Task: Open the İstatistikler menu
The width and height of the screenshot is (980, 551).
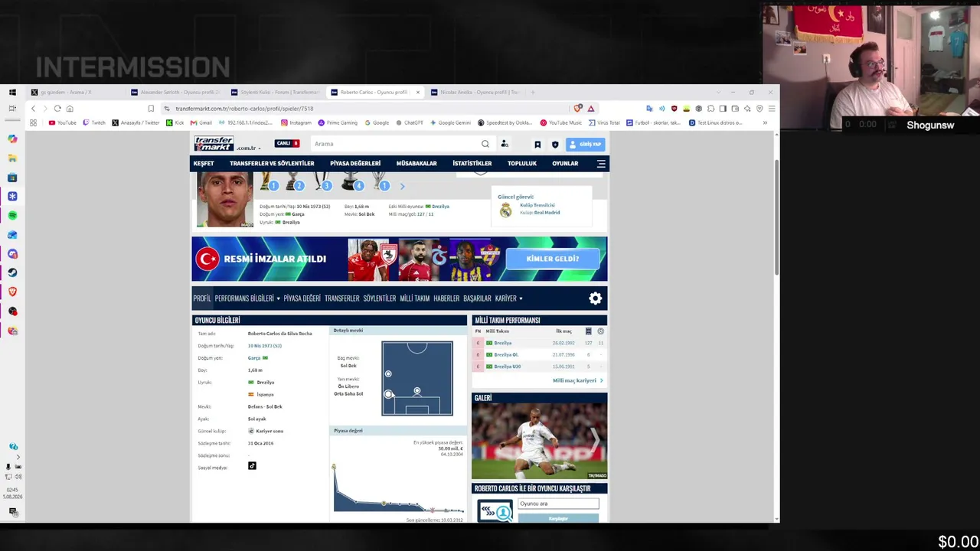Action: tap(472, 163)
